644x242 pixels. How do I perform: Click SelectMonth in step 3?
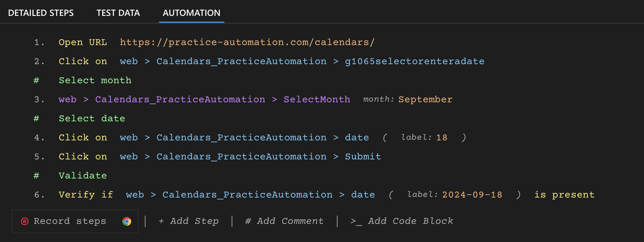coord(317,99)
